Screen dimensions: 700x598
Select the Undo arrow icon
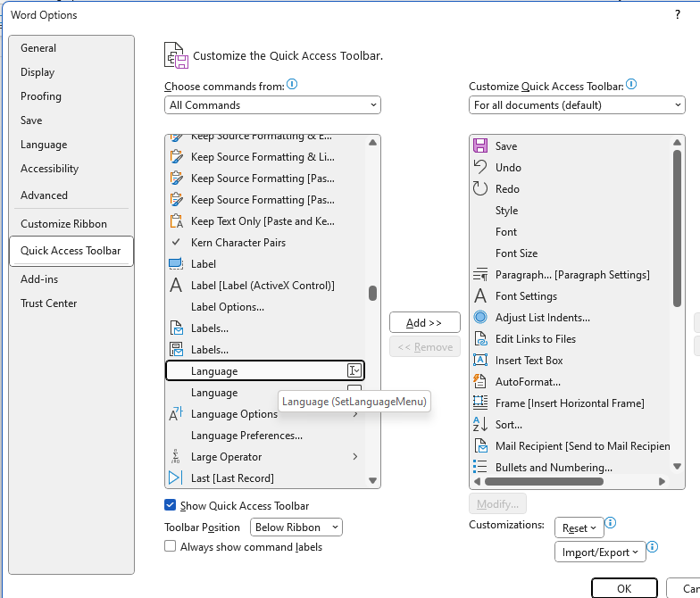(x=480, y=168)
